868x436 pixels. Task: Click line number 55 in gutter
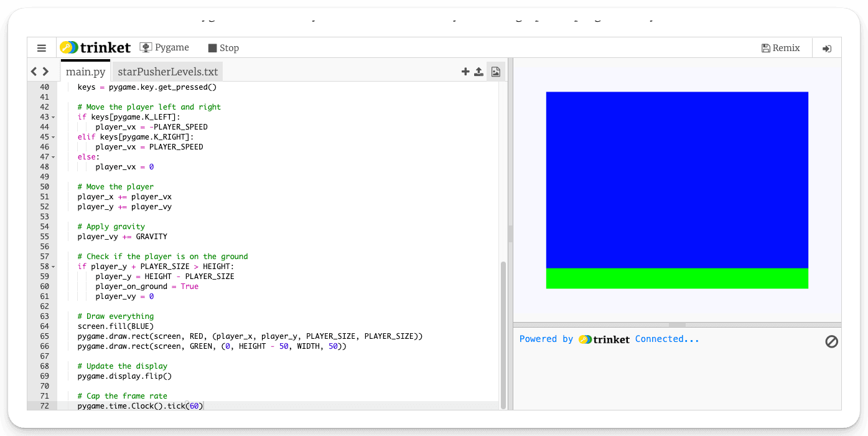[44, 237]
